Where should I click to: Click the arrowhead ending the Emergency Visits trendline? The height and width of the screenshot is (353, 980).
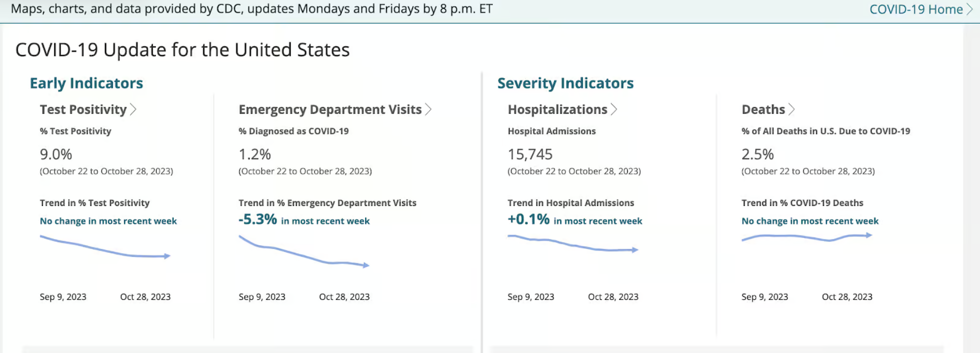[x=366, y=265]
